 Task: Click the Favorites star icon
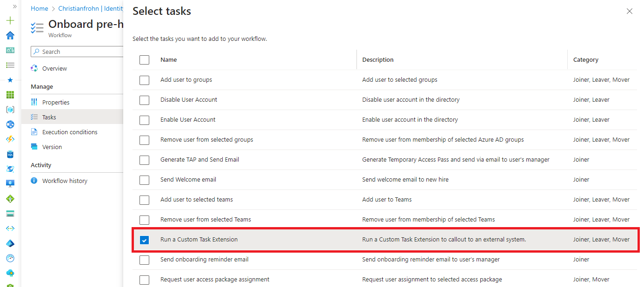pos(10,80)
